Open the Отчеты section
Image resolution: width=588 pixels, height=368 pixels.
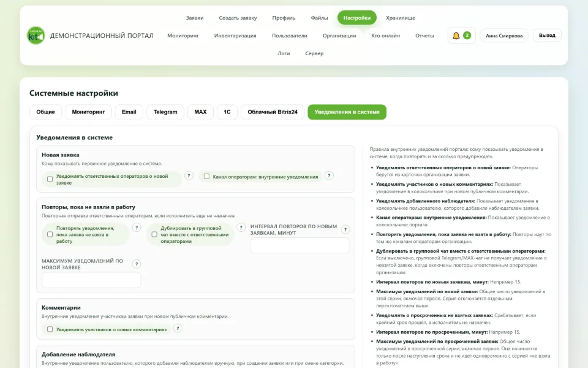pyautogui.click(x=424, y=36)
